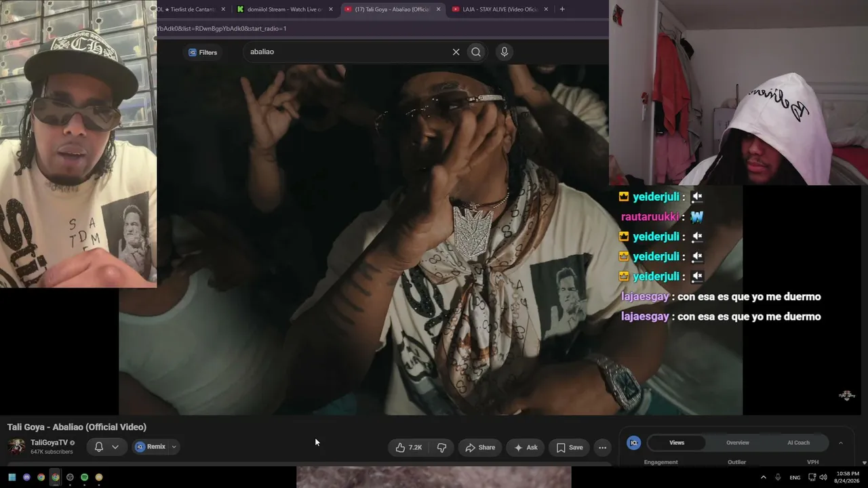This screenshot has width=868, height=488.
Task: Expand the subscription notification dropdown arrow
Action: pos(115,447)
